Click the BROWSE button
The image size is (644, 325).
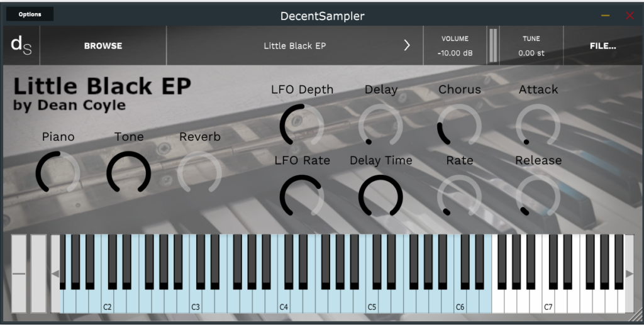[103, 46]
